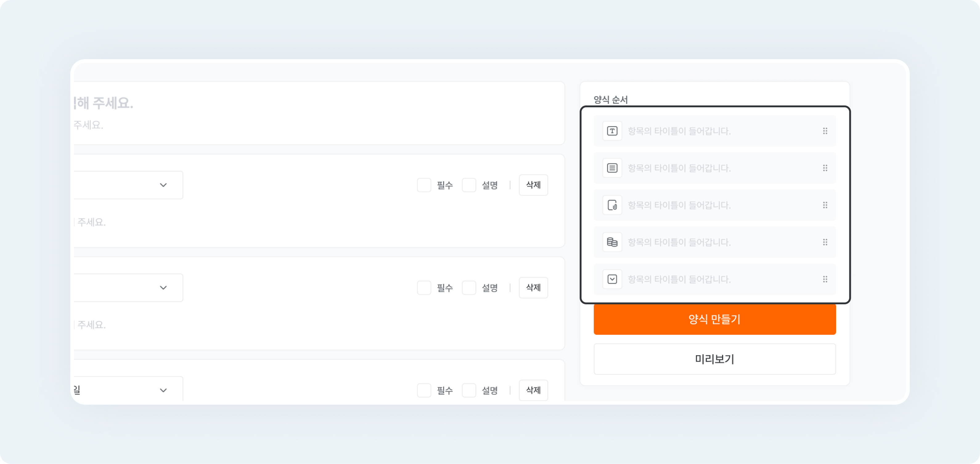Screen dimensions: 980x464
Task: Grab the drag handle of the attachment item row
Action: click(826, 205)
